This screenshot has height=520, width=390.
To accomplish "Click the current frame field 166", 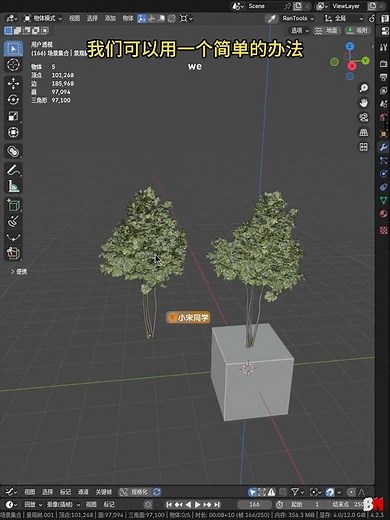I will [x=254, y=504].
